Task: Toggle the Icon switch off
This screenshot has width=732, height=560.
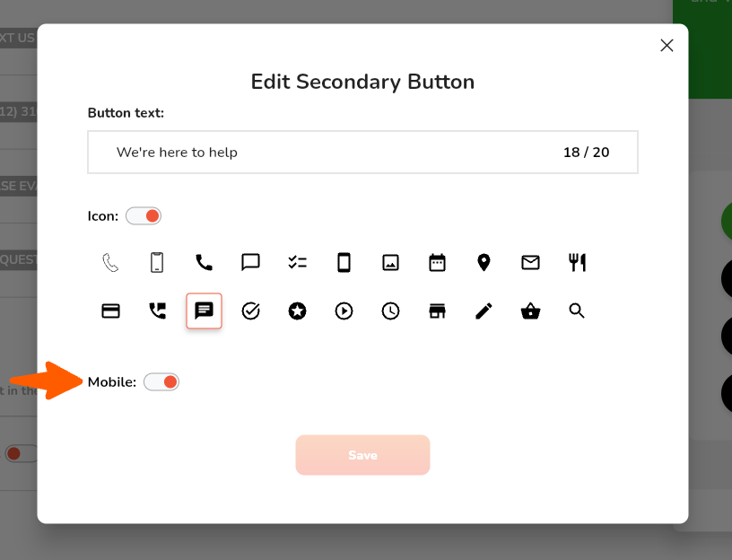Action: point(144,216)
